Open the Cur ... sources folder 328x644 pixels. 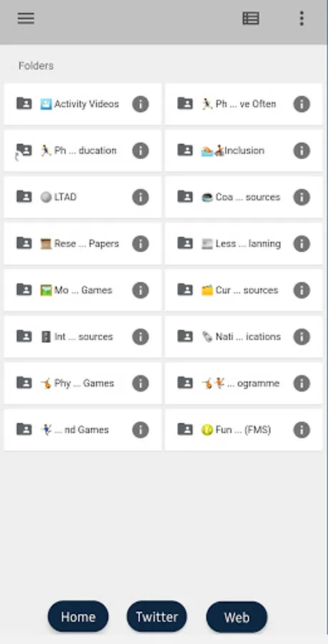tap(244, 290)
